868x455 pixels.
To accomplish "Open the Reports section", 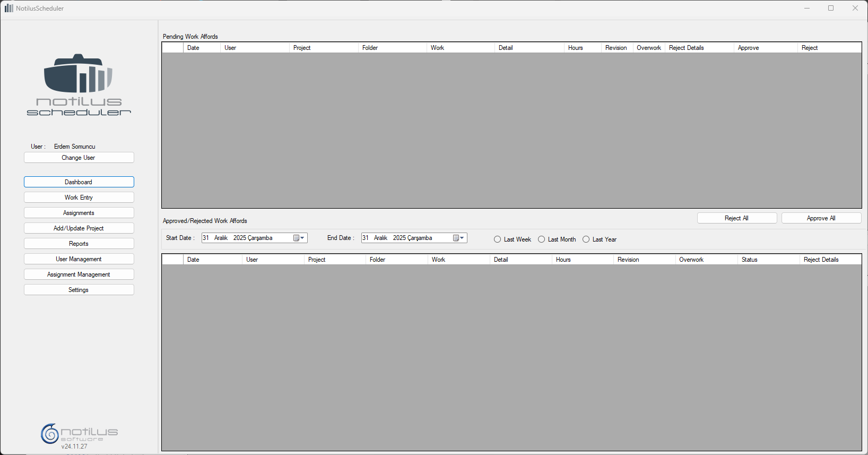I will [x=79, y=244].
